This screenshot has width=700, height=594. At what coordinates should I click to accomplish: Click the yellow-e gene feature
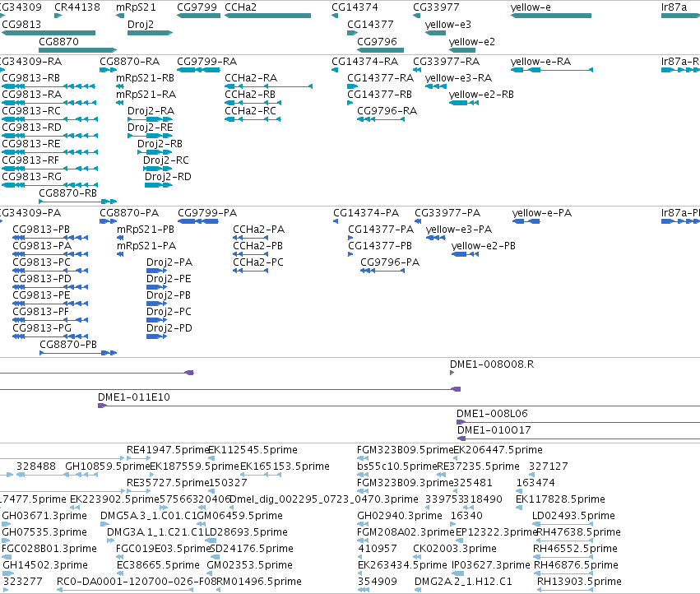(x=551, y=16)
